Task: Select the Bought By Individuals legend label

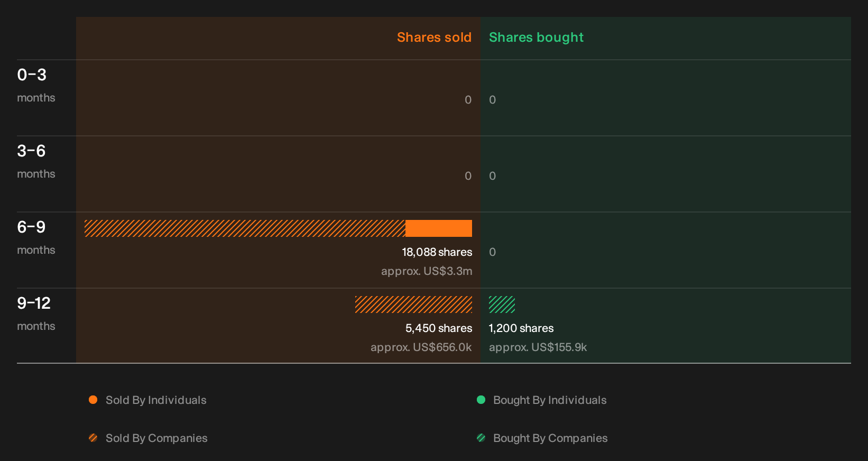Action: (550, 400)
